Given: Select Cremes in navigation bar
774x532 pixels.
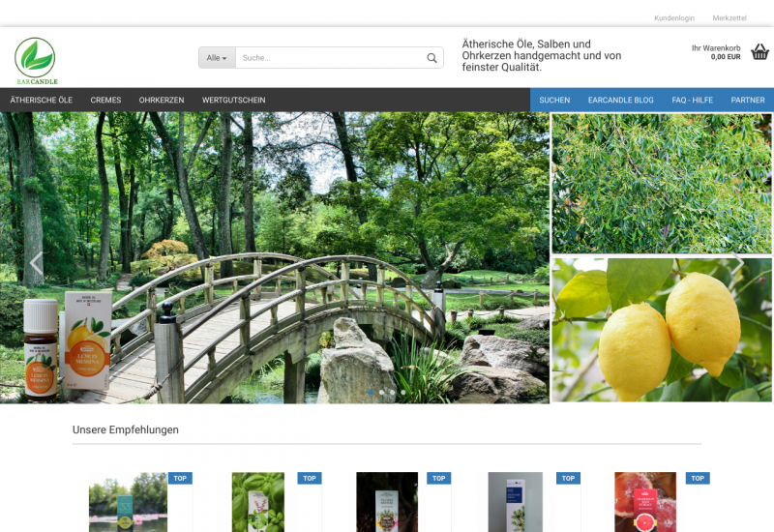Looking at the screenshot, I should point(105,100).
